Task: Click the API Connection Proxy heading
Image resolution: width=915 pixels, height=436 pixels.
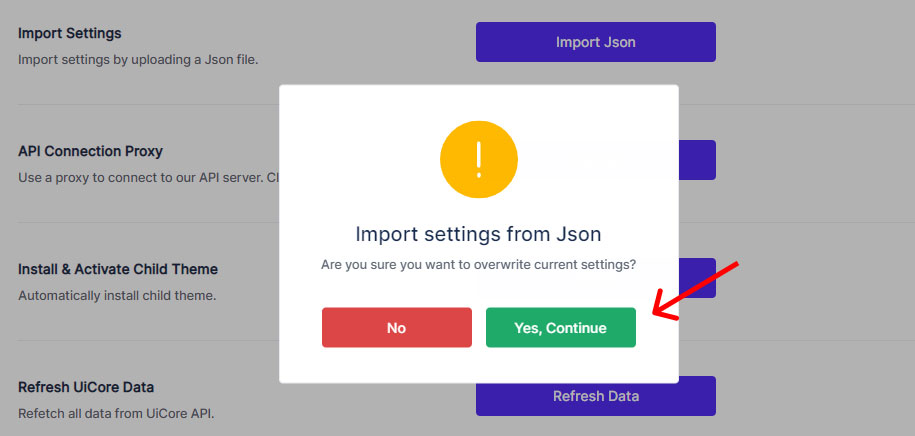Action: [x=90, y=151]
